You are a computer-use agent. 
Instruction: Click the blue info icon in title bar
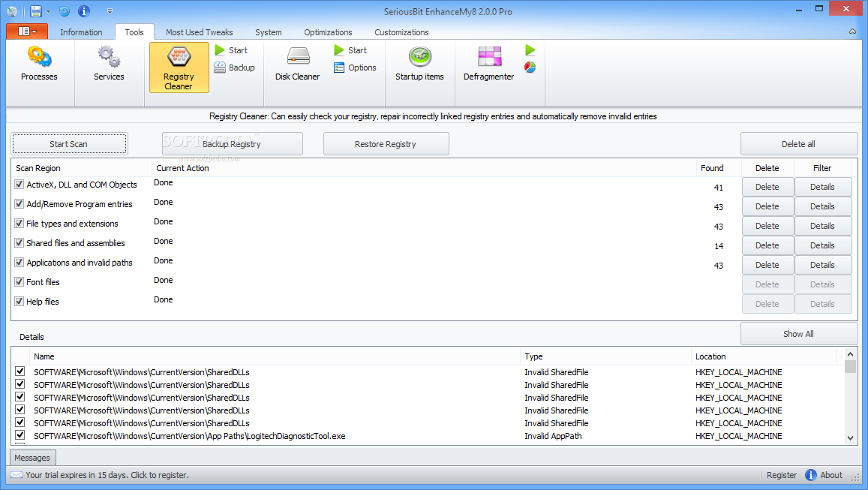tap(83, 11)
